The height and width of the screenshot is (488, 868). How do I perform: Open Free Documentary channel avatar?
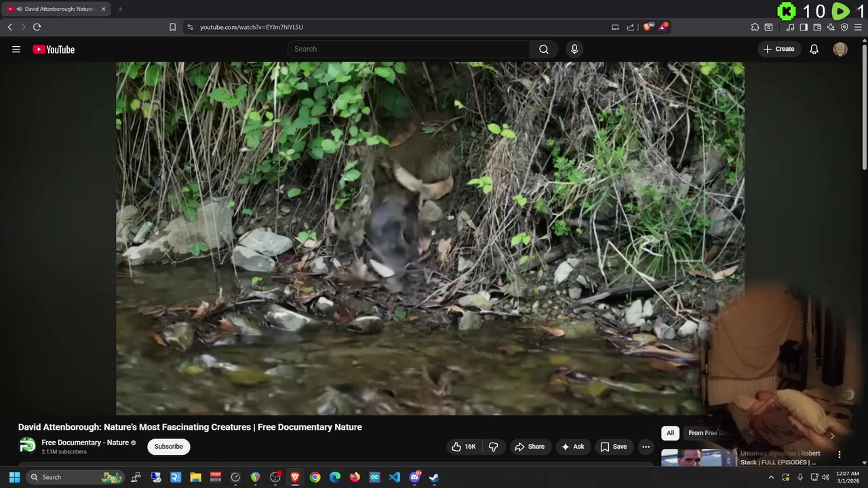click(x=27, y=446)
